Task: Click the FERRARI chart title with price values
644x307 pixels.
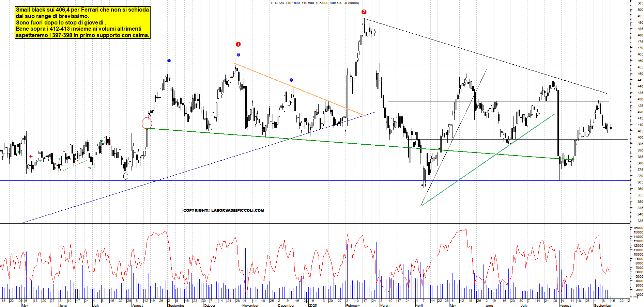Action: [315, 3]
